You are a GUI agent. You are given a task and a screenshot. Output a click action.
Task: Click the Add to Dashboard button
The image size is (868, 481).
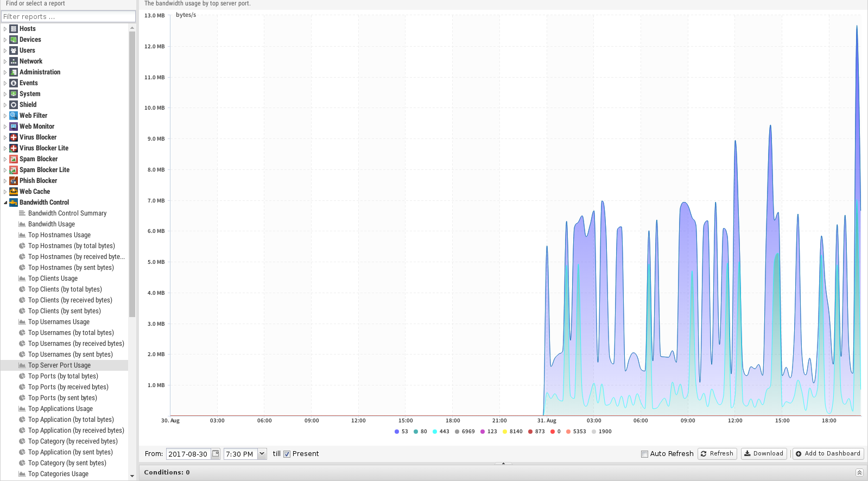pyautogui.click(x=828, y=454)
